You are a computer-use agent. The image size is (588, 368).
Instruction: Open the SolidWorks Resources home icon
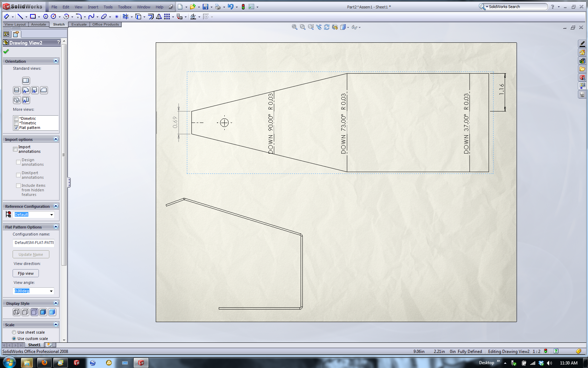click(582, 52)
